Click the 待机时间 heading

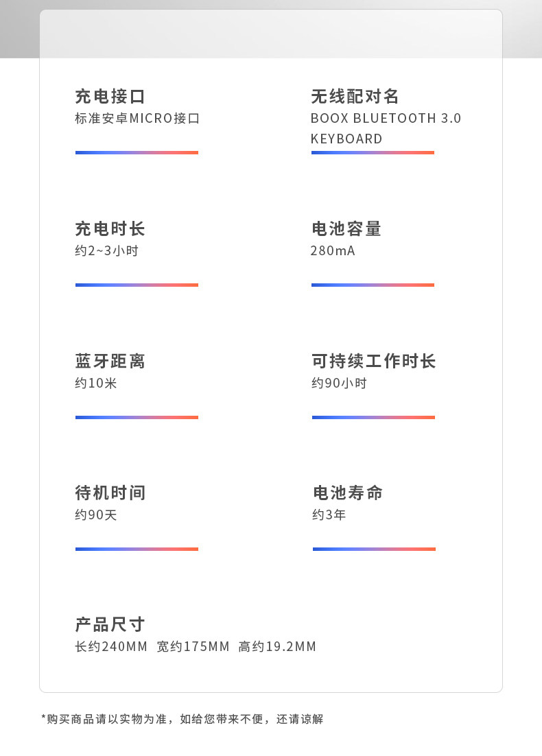point(110,493)
